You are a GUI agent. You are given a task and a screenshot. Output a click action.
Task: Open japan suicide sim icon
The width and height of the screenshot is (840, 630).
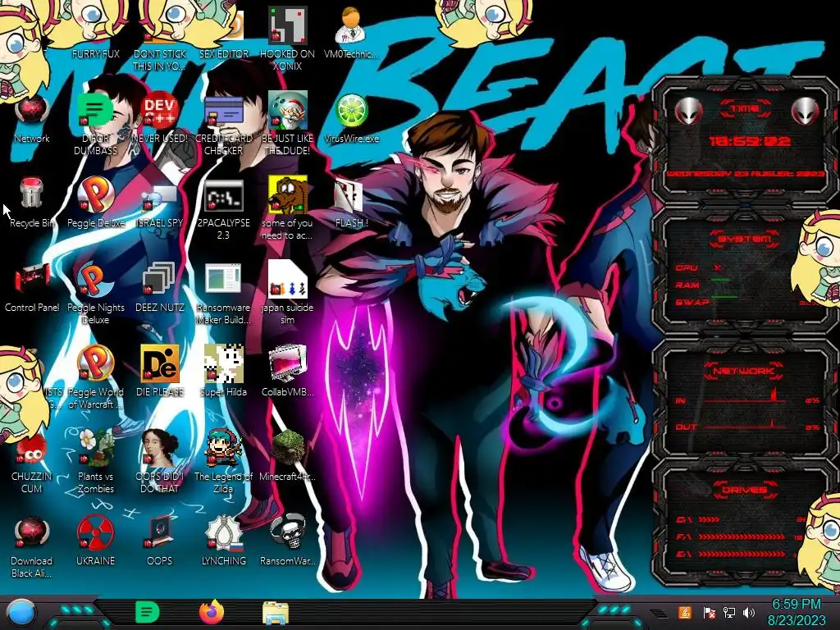click(288, 294)
